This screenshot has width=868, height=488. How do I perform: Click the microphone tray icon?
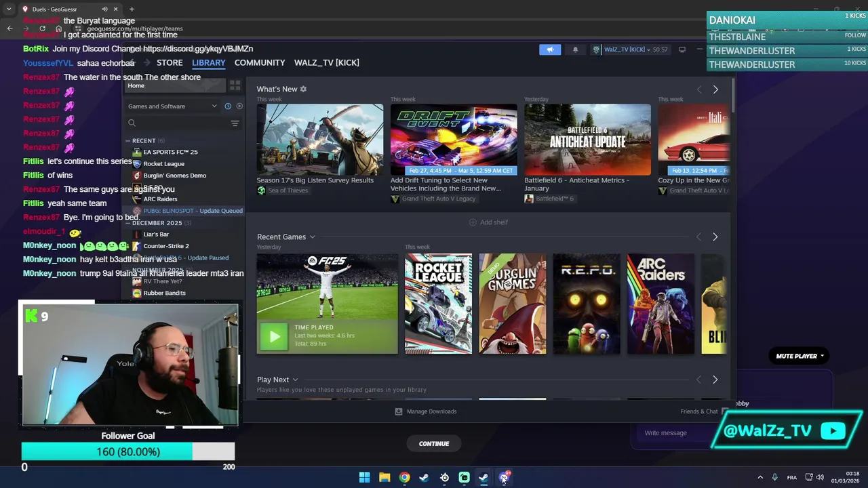(x=774, y=477)
